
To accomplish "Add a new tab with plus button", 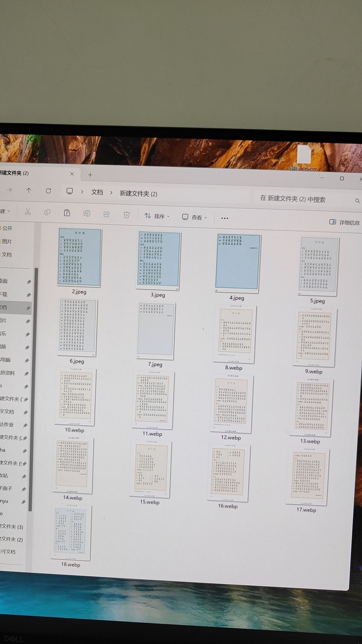I will coord(90,175).
